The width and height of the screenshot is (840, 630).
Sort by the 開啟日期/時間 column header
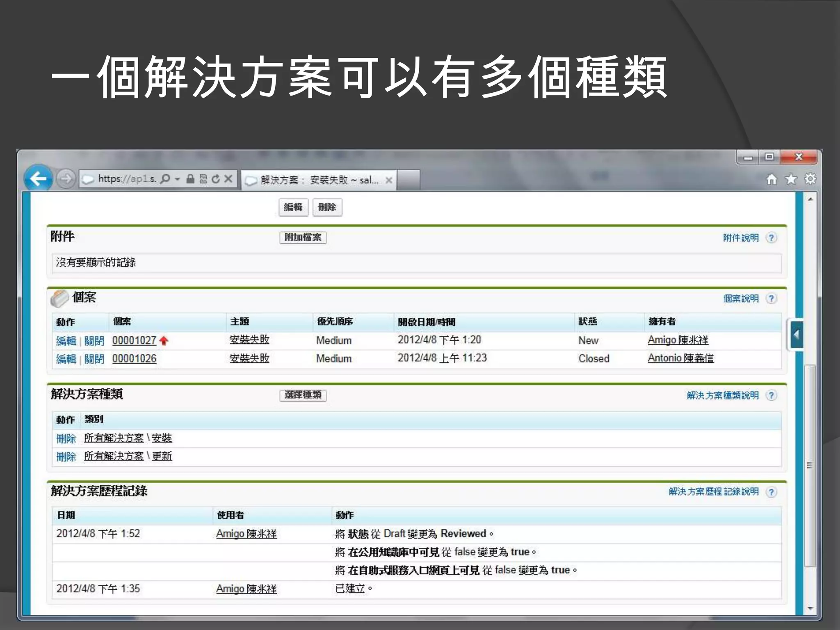point(427,322)
